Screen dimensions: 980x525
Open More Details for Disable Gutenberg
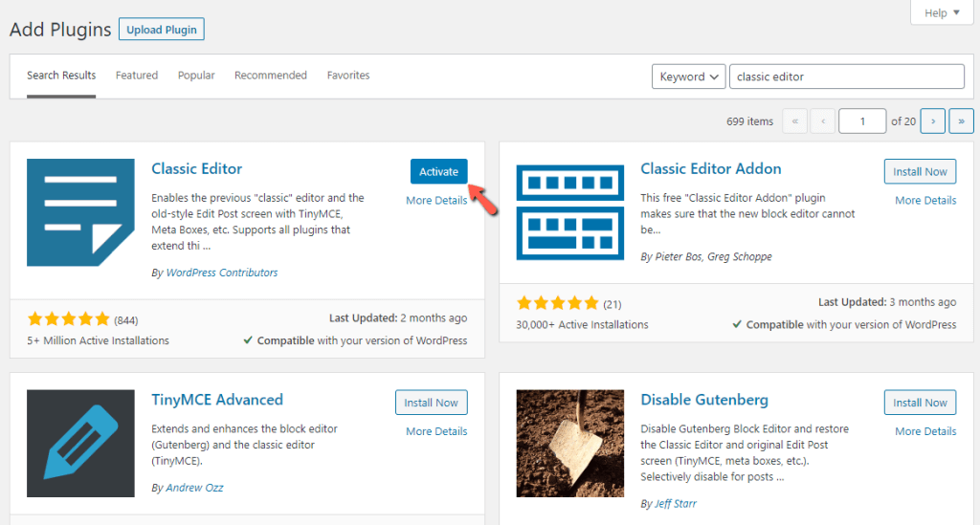point(925,431)
